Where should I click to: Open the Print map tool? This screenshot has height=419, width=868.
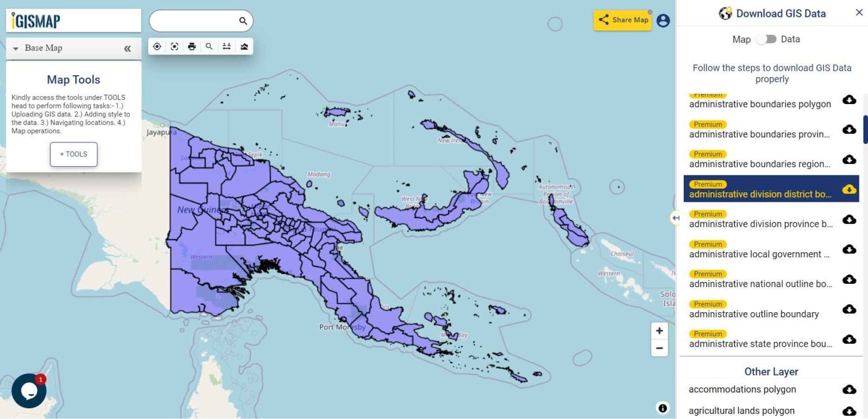[x=192, y=46]
